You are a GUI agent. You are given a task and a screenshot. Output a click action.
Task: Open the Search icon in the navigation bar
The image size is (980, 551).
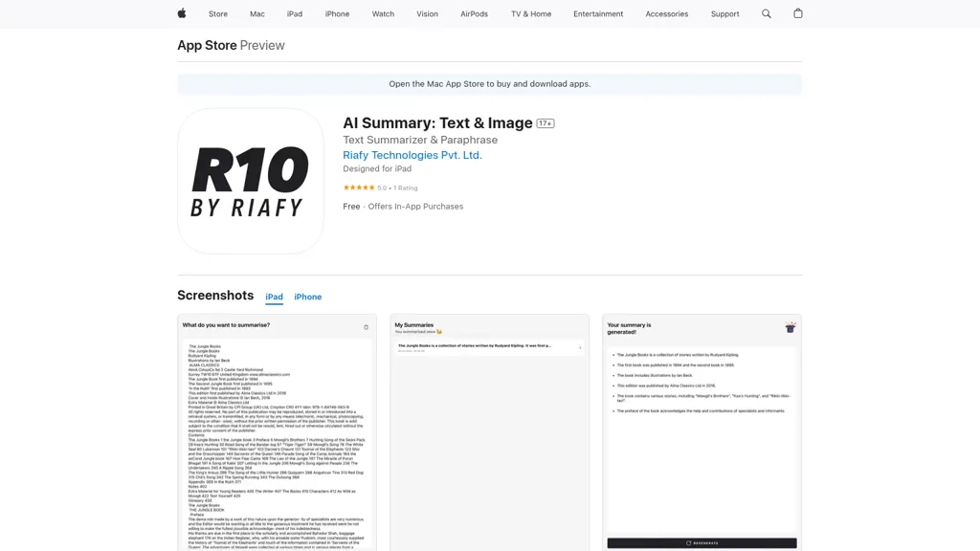[x=766, y=13]
